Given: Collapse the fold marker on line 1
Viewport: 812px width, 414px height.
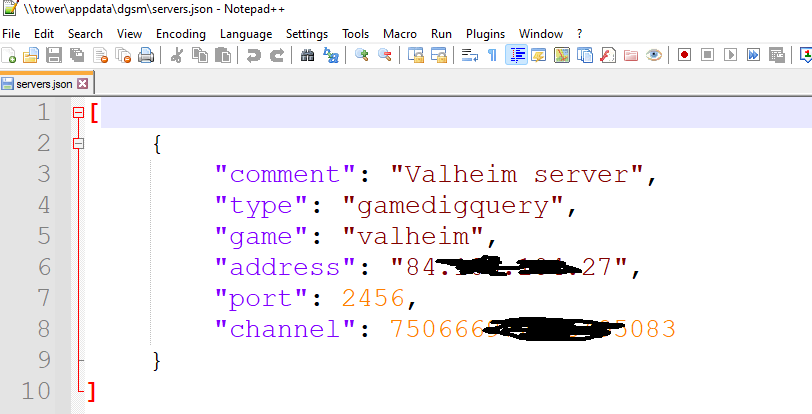Looking at the screenshot, I should coord(78,112).
